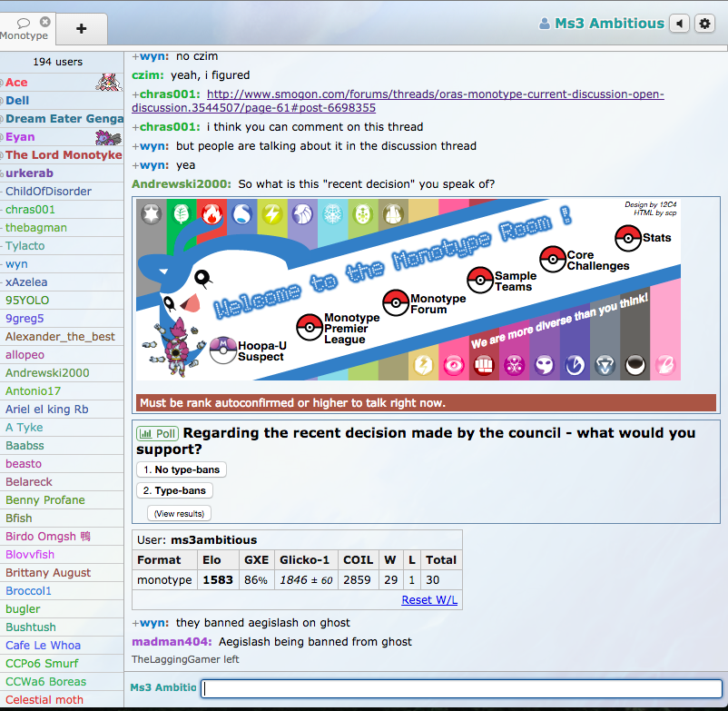Image resolution: width=728 pixels, height=711 pixels.
Task: Open the Core Challenges link
Action: pos(598,260)
